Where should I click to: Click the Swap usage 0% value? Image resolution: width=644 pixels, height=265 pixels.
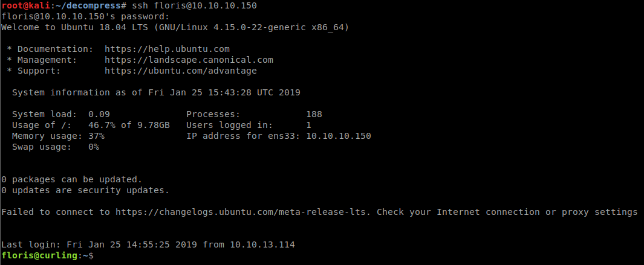click(x=94, y=147)
